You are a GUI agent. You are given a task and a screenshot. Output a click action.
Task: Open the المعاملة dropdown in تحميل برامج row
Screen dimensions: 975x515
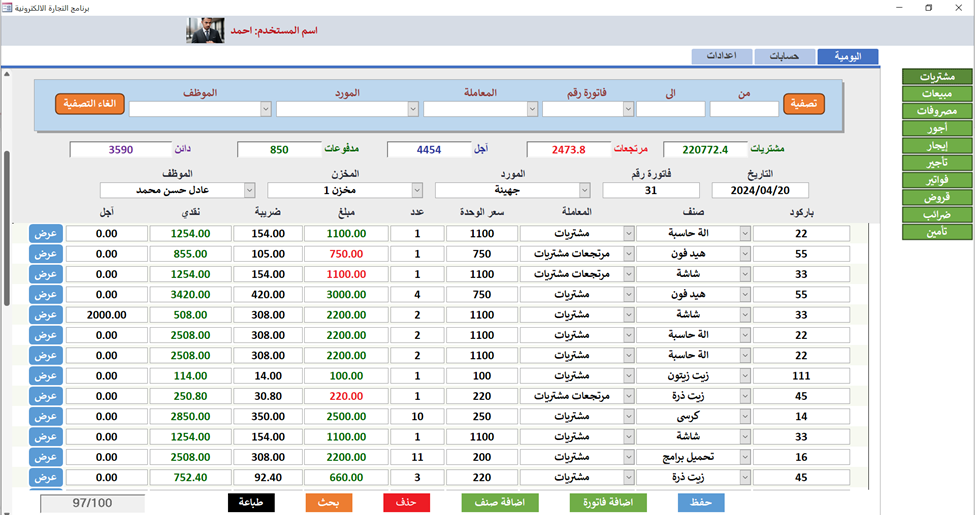click(629, 457)
